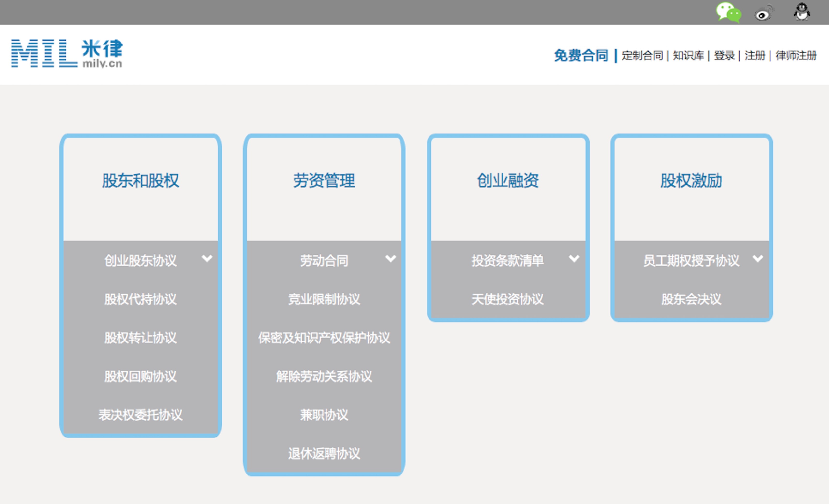
Task: Expand chevron beside 创业股东协议
Action: point(207,258)
